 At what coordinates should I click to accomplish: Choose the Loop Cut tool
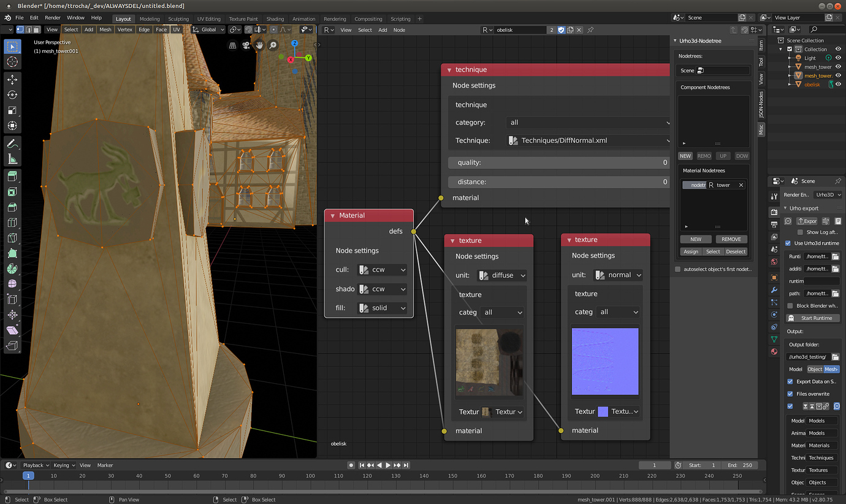12,223
